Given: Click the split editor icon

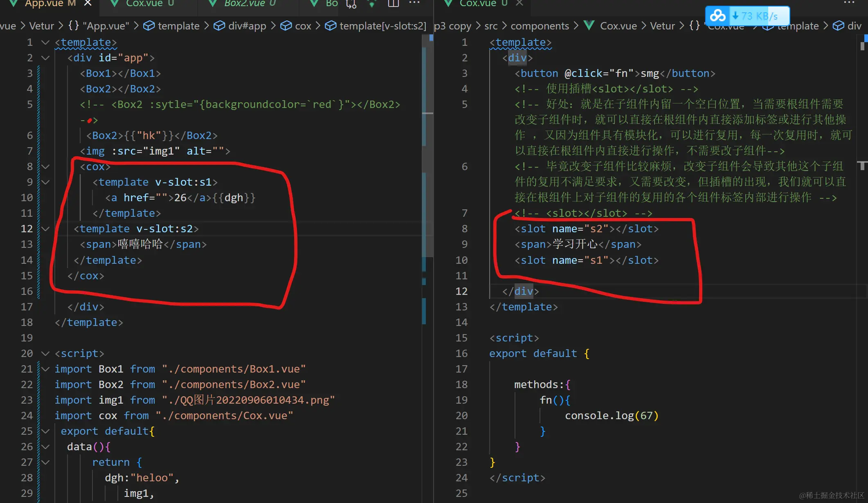Looking at the screenshot, I should coord(393,3).
